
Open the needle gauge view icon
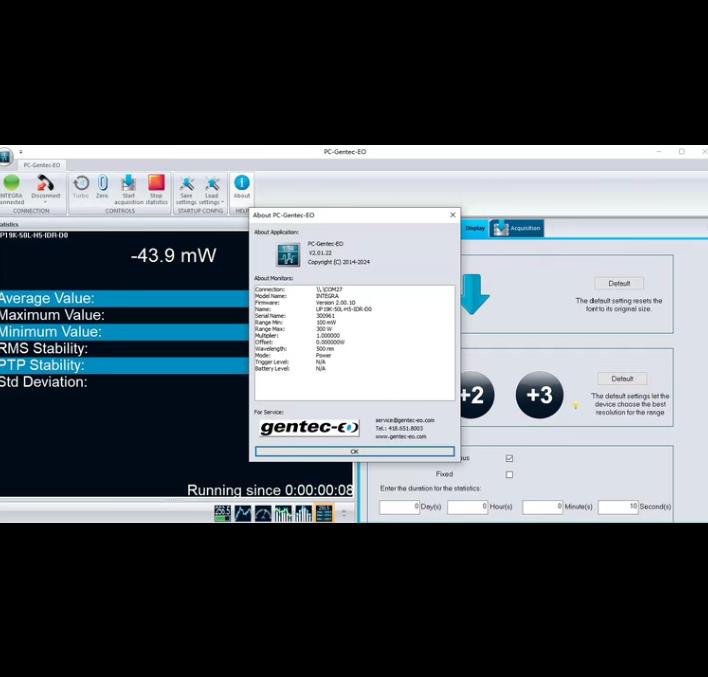point(263,513)
